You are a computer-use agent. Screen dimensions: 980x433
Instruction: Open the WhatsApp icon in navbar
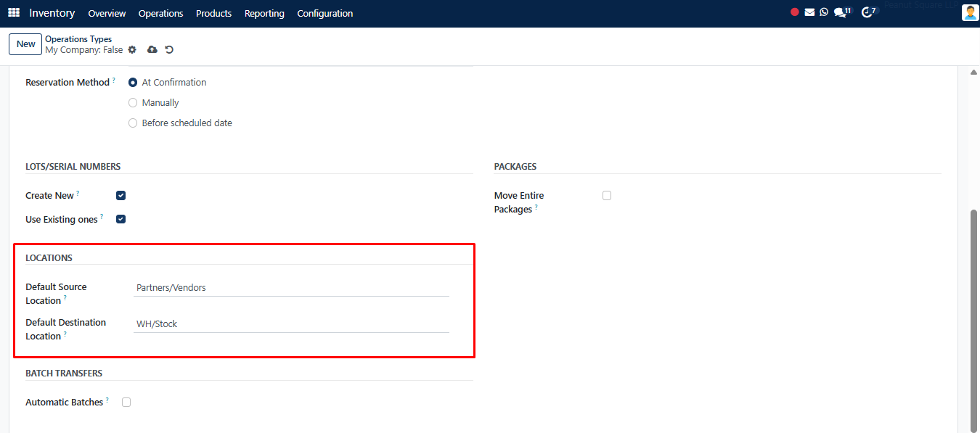(824, 12)
